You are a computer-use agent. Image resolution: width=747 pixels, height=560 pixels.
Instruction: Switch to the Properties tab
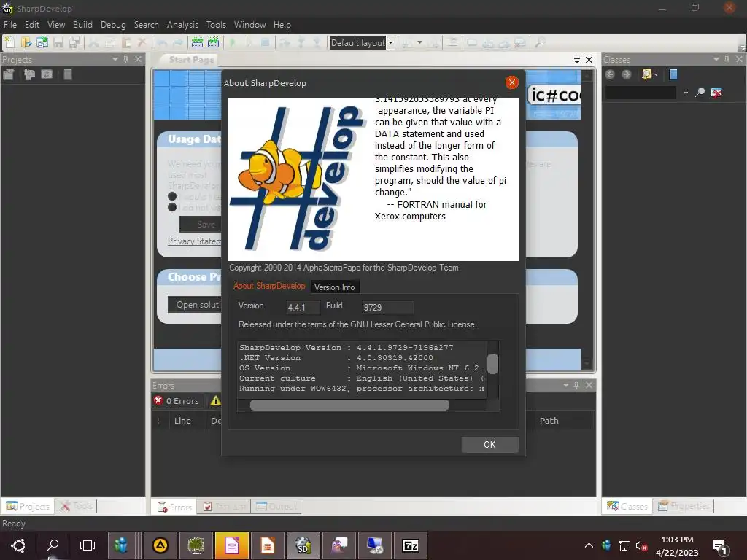[x=684, y=506]
